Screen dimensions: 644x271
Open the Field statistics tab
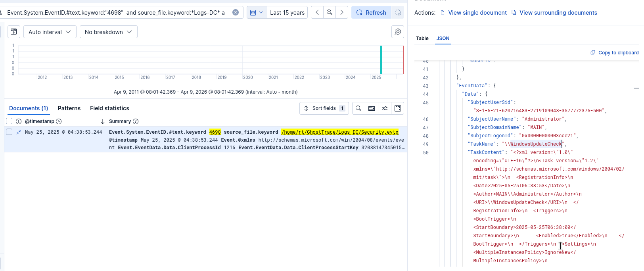109,108
